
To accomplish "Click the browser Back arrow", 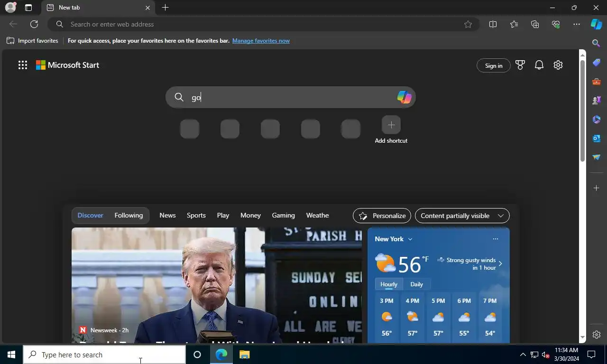I will coord(13,24).
